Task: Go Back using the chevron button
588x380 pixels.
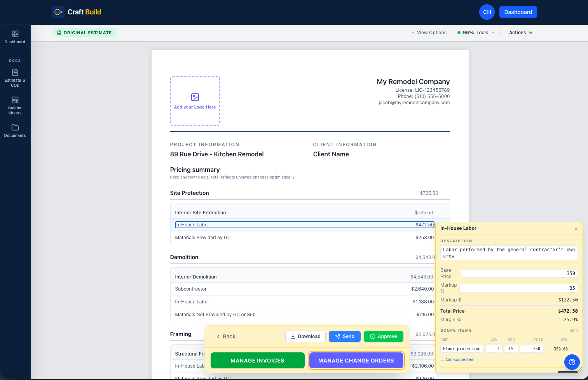Action: (x=226, y=336)
